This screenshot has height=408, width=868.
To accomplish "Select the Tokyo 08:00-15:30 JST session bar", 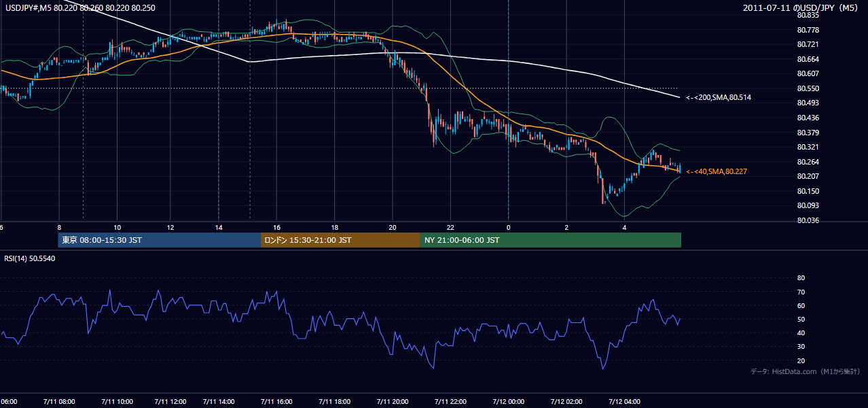I will 160,240.
